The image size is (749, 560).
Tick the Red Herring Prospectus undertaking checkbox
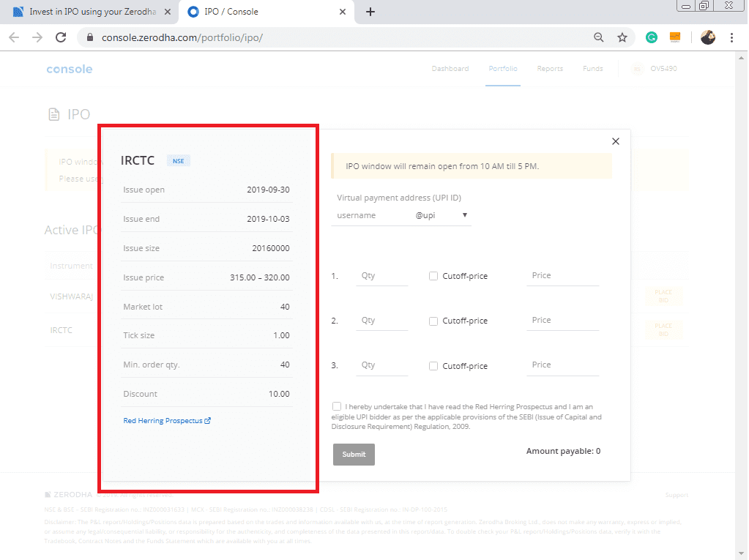(x=337, y=406)
